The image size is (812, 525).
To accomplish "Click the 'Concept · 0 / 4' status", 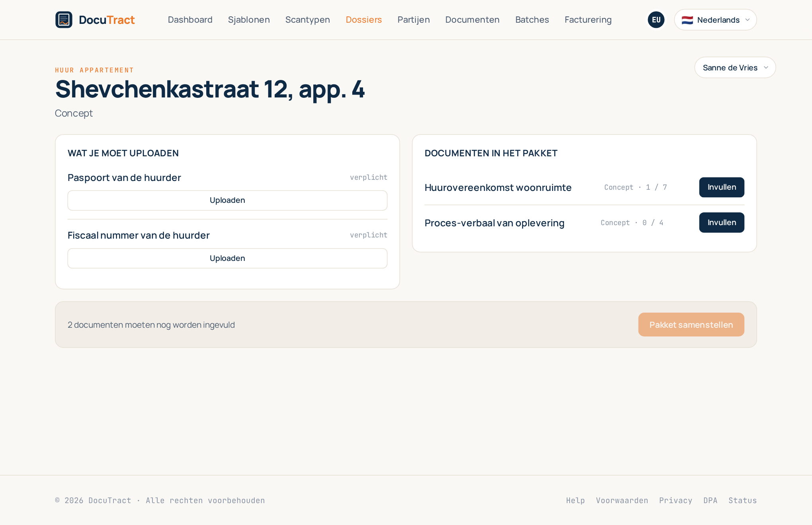I will (632, 223).
